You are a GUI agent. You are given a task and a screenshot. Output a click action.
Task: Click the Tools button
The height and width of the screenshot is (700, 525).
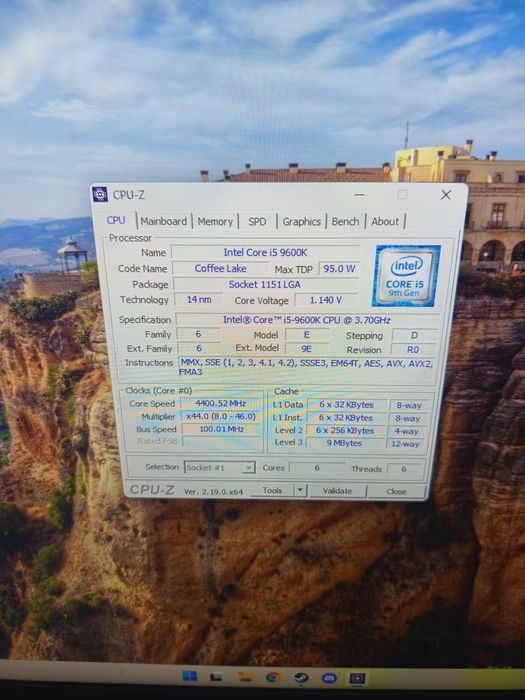272,490
